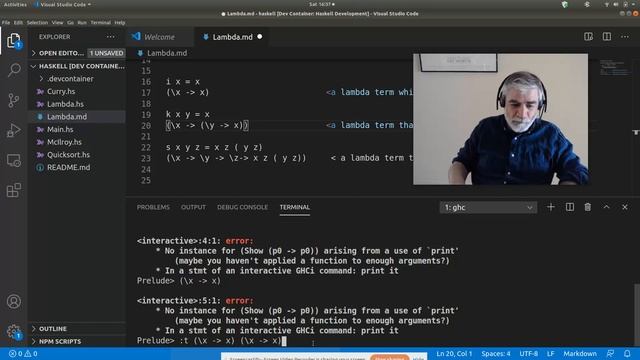
Task: Switch to Debug Console tab
Action: coord(242,207)
